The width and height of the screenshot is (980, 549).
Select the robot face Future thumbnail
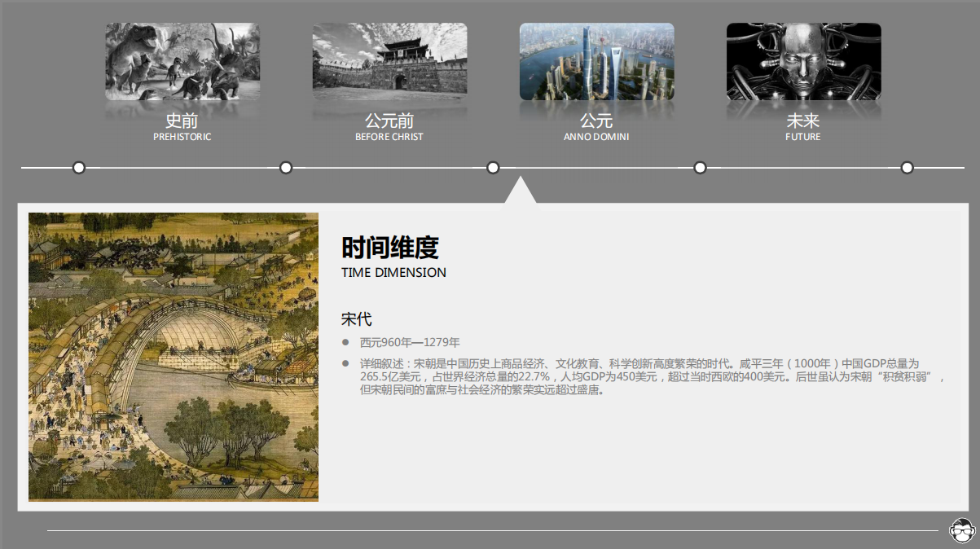[x=803, y=62]
